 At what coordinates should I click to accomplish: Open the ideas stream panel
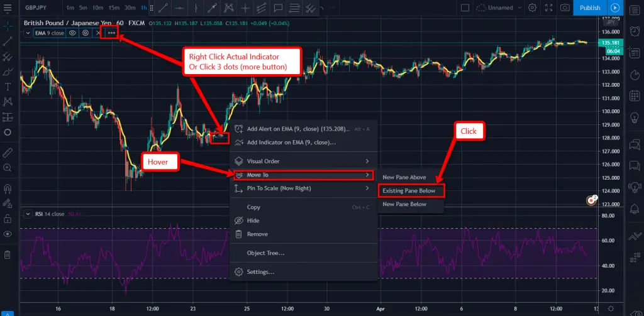(634, 188)
